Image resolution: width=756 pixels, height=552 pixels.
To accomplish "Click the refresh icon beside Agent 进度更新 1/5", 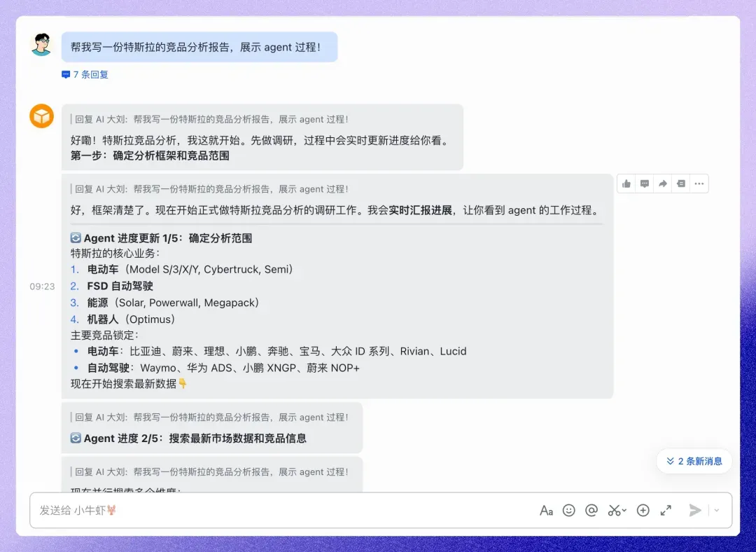I will click(x=76, y=238).
